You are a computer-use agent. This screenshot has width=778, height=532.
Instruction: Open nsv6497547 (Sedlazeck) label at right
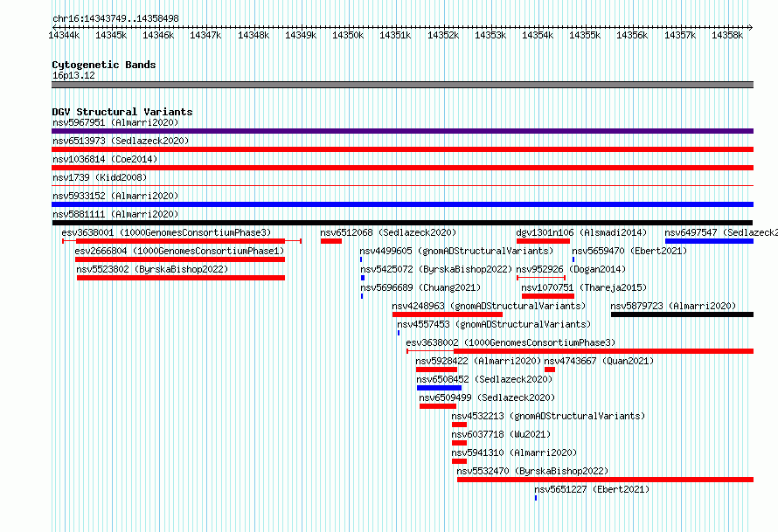click(x=721, y=232)
